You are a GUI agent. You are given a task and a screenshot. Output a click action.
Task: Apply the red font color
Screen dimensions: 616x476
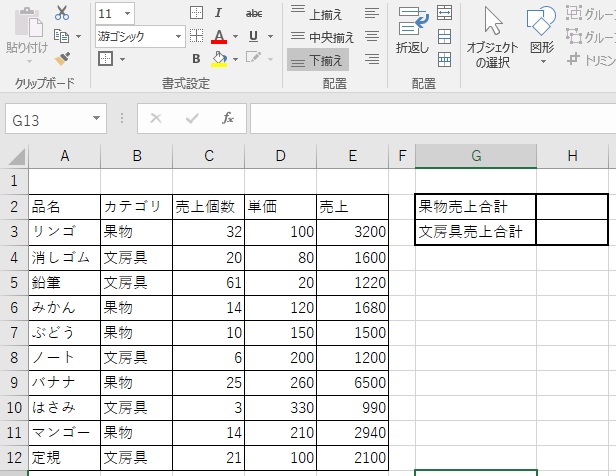coord(219,36)
